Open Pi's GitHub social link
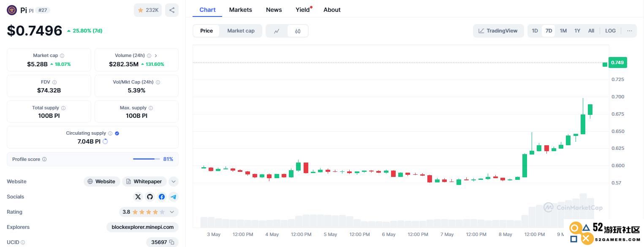Viewport: 644px width, 247px height. [x=150, y=197]
